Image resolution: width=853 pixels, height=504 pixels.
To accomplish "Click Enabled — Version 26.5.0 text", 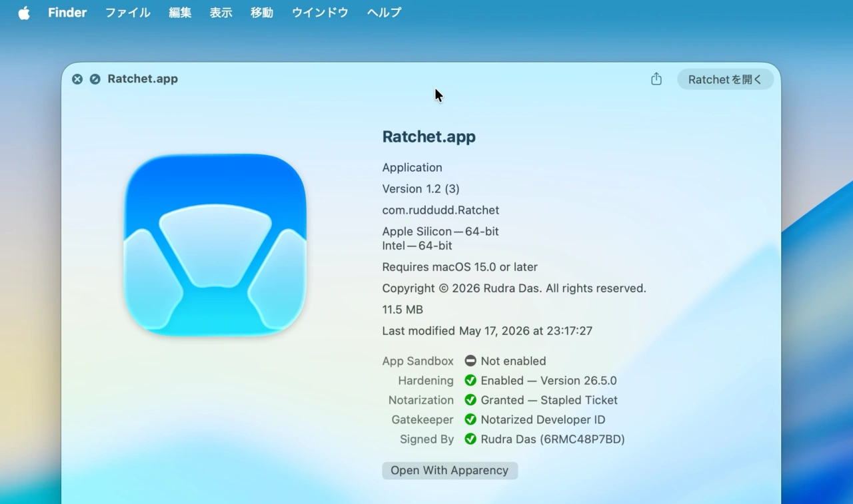I will click(549, 381).
